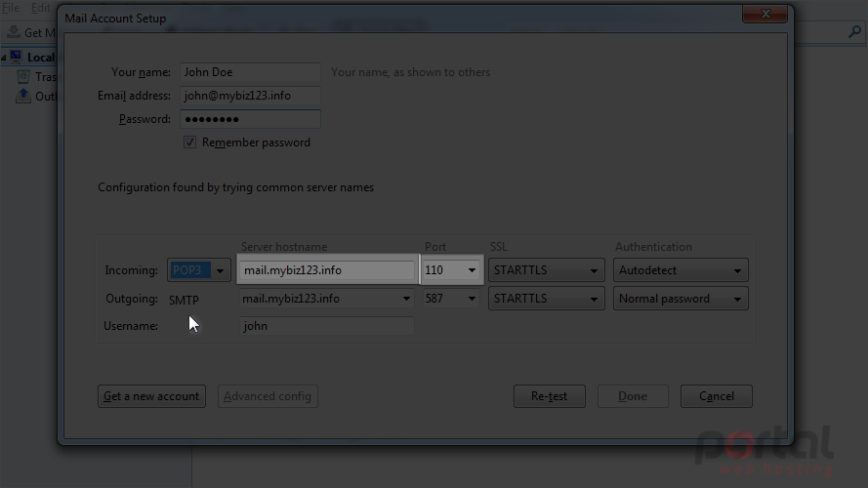Open the incoming SSL STARTTLS dropdown
The height and width of the screenshot is (488, 868).
click(x=547, y=270)
